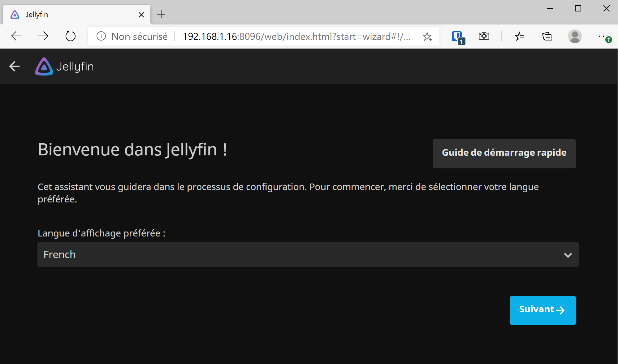Click the language dropdown chevron arrow
Image resolution: width=618 pixels, height=364 pixels.
[x=568, y=255]
